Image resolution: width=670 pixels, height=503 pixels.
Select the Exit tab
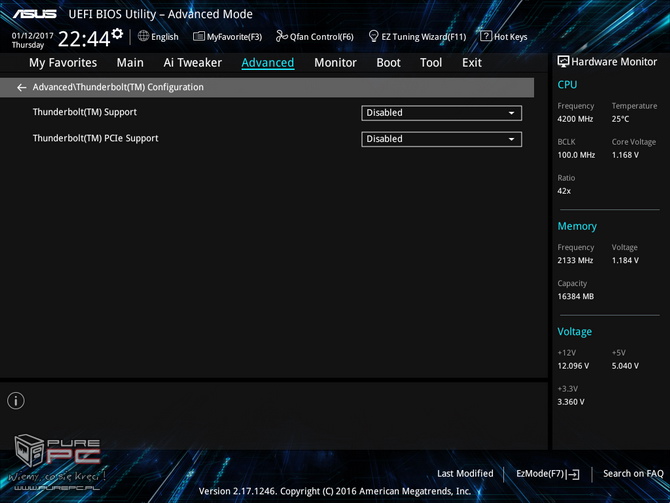pos(472,63)
